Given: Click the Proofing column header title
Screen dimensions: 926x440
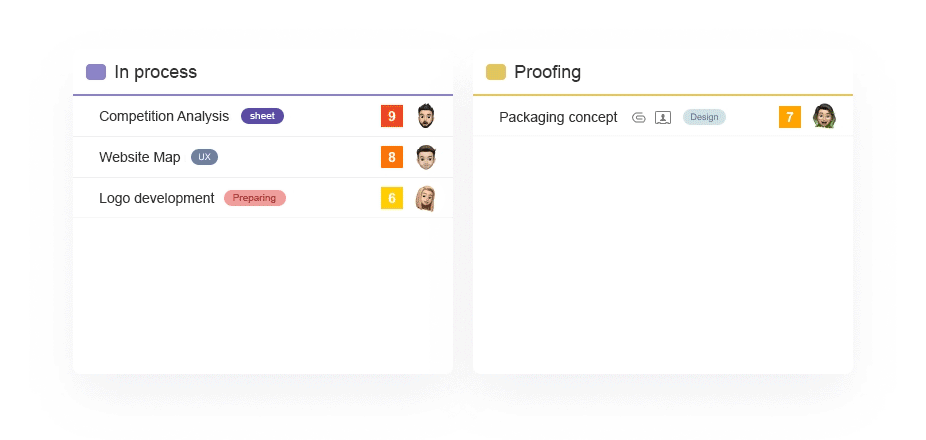Looking at the screenshot, I should pos(547,72).
